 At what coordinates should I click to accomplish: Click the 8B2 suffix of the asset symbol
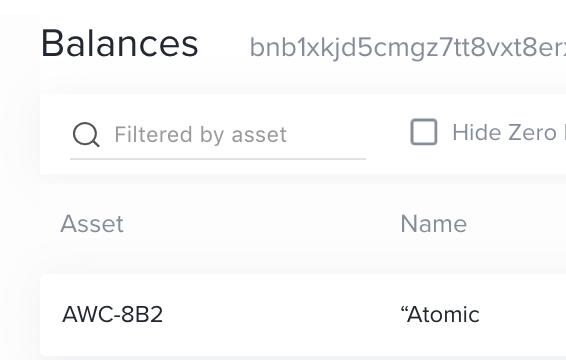[142, 314]
